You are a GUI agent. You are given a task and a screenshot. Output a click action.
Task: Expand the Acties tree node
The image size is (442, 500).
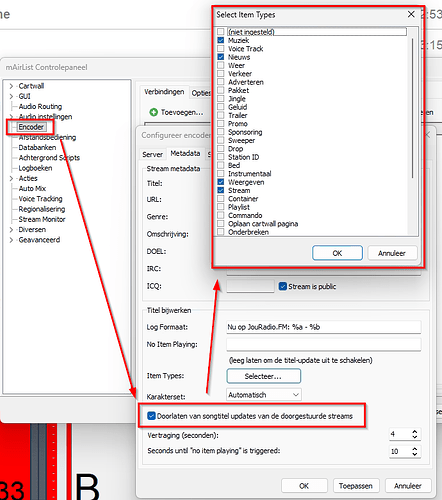(x=11, y=178)
